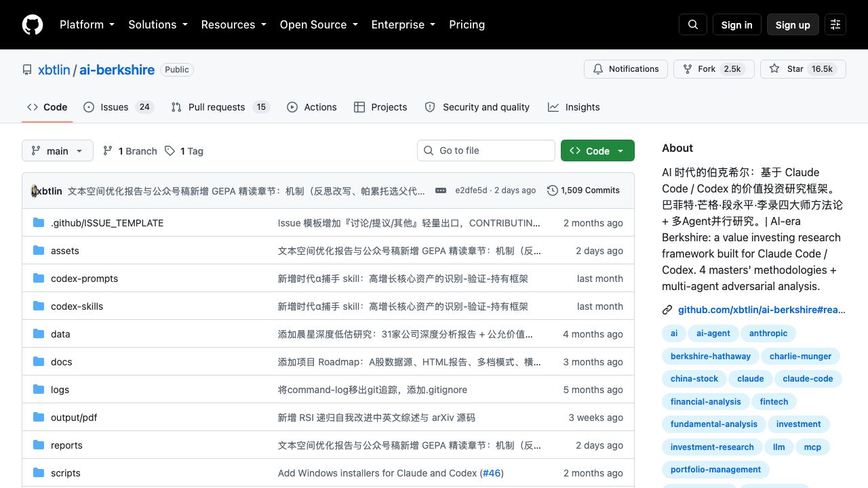Image resolution: width=868 pixels, height=488 pixels.
Task: Click the folder icon beside docs
Action: point(39,361)
